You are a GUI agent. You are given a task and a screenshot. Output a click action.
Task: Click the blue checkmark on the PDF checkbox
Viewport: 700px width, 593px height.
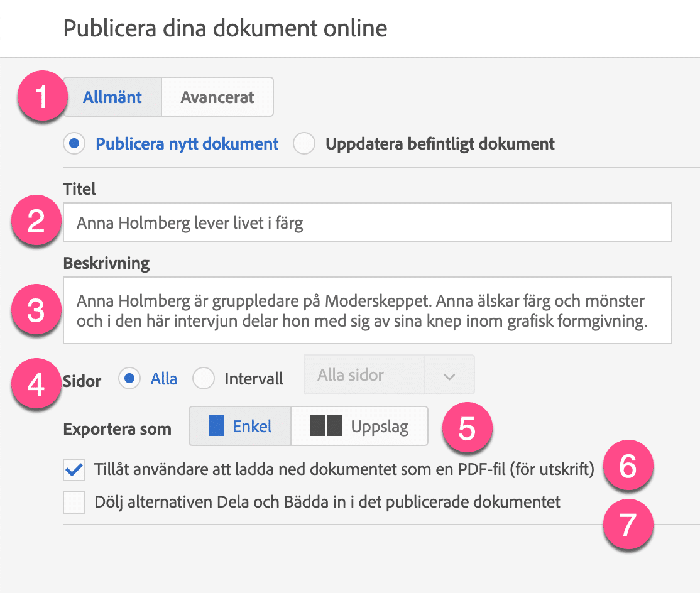pyautogui.click(x=74, y=469)
